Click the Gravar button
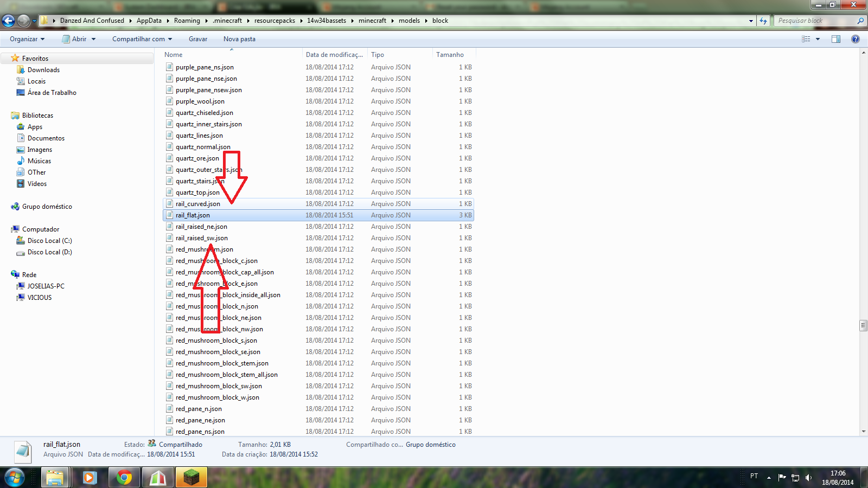 pos(198,39)
